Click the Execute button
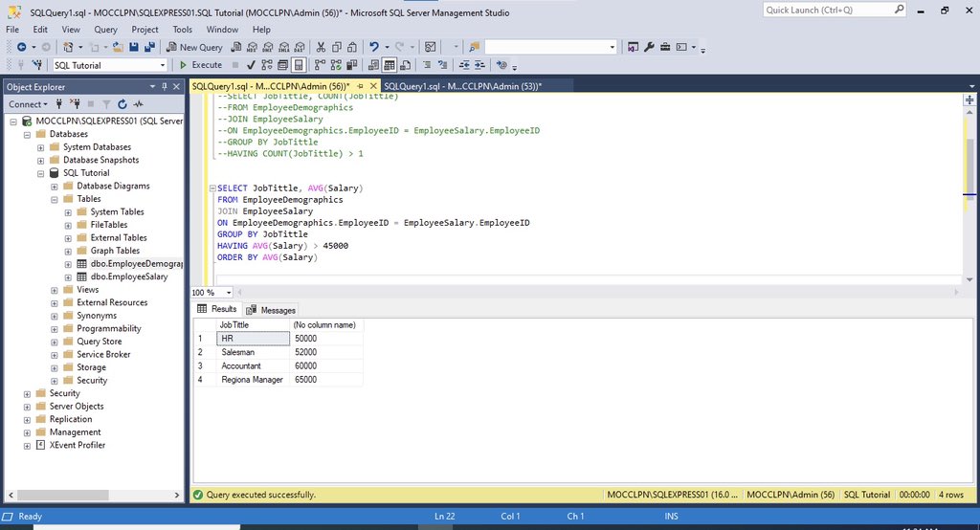 pos(201,65)
